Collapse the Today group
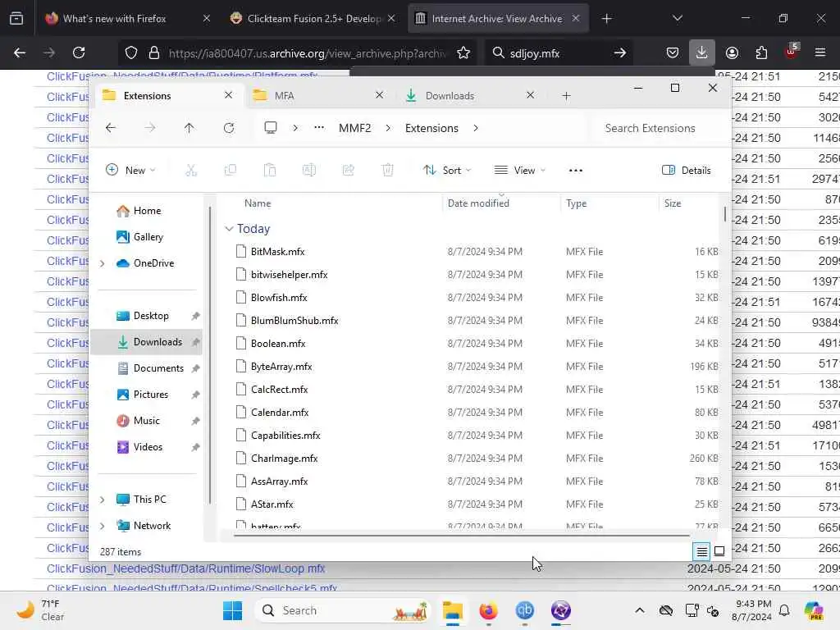840x630 pixels. [229, 229]
